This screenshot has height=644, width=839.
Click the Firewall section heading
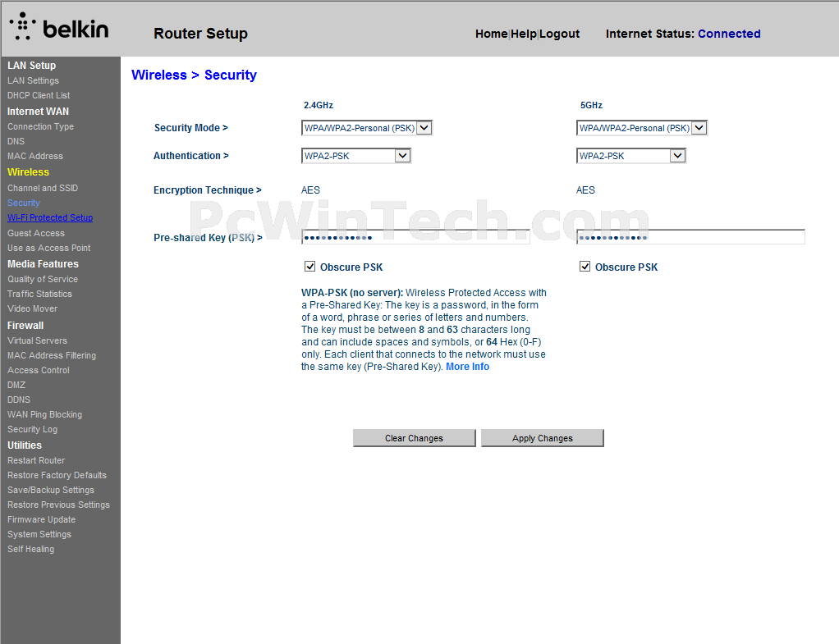[25, 325]
